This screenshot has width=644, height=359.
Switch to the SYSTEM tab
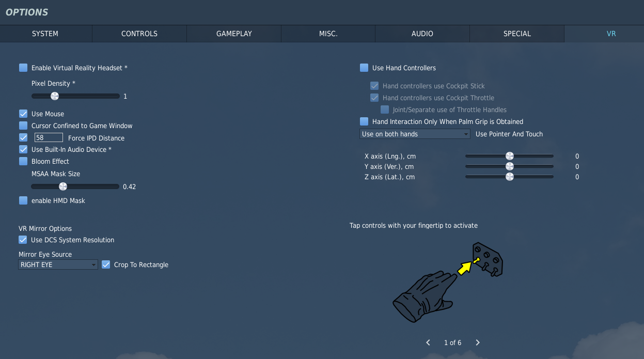45,34
